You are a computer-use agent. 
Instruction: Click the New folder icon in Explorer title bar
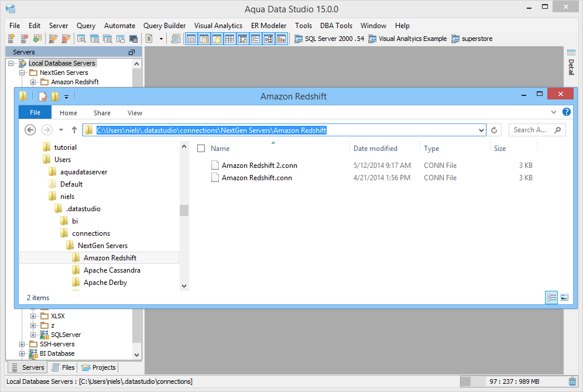point(55,97)
